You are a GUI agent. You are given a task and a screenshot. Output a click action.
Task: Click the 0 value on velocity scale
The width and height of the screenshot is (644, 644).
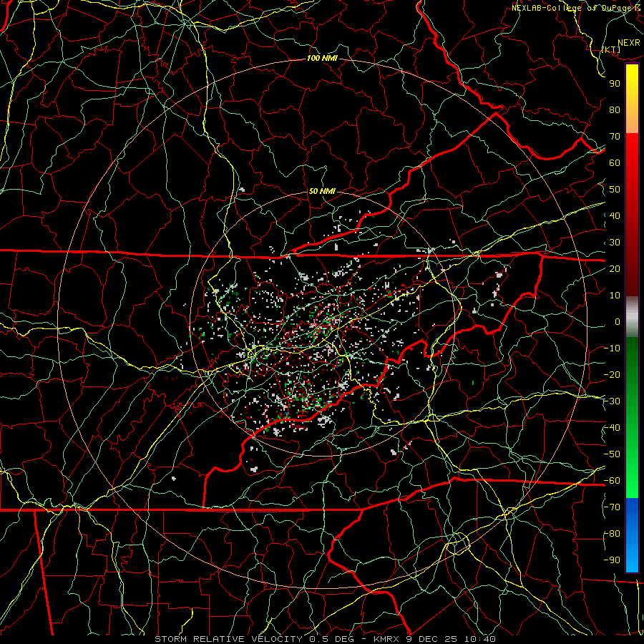click(x=618, y=322)
